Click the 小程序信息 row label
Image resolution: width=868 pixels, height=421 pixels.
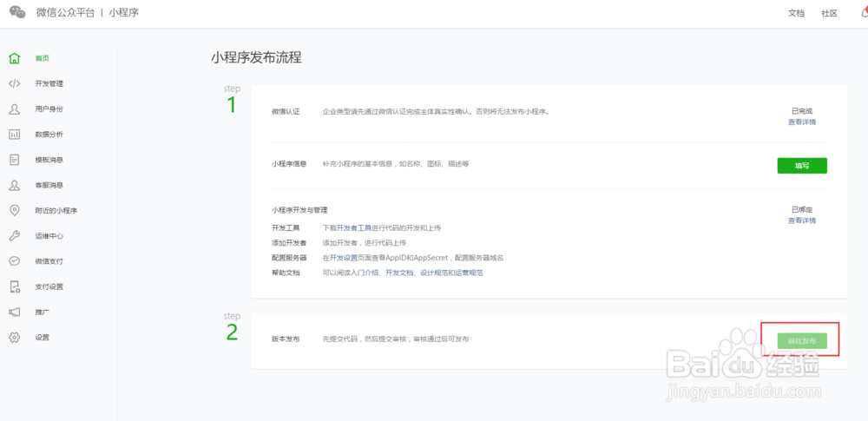(x=290, y=164)
